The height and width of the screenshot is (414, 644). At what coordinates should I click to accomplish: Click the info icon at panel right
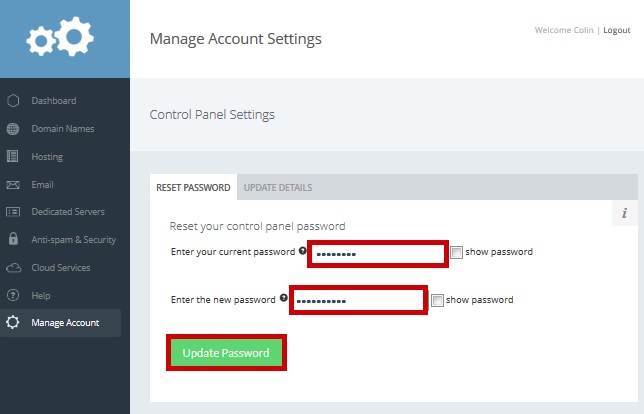(624, 213)
